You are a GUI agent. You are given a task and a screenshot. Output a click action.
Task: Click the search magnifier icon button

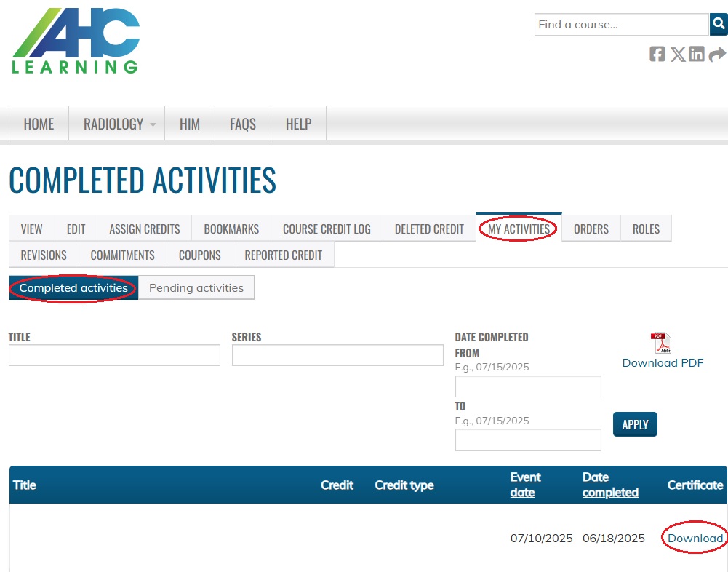[x=719, y=25]
